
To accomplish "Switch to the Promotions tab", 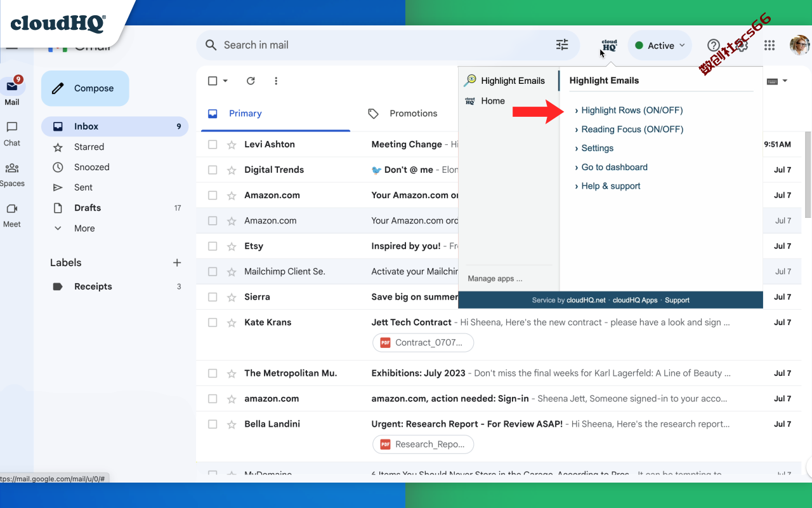I will [x=403, y=114].
